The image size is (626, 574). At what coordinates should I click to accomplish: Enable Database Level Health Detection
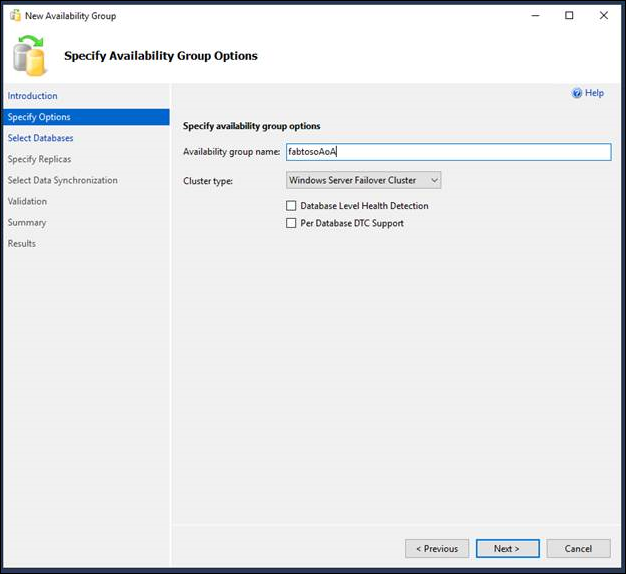(291, 206)
